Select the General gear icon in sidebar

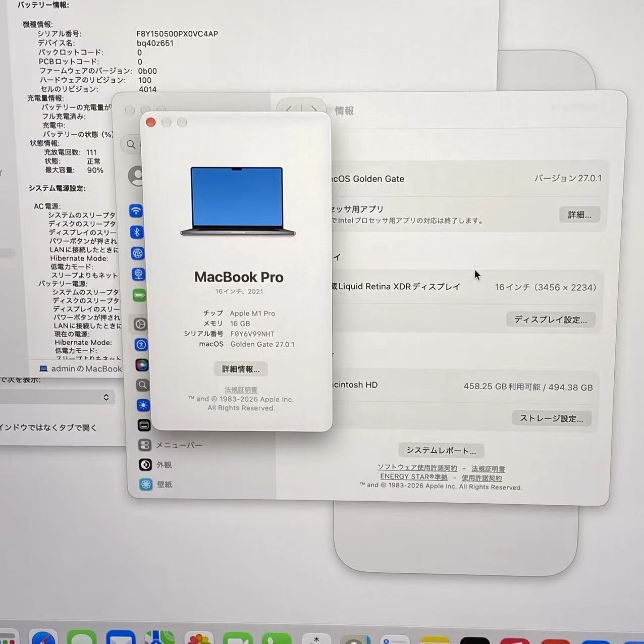tap(140, 324)
